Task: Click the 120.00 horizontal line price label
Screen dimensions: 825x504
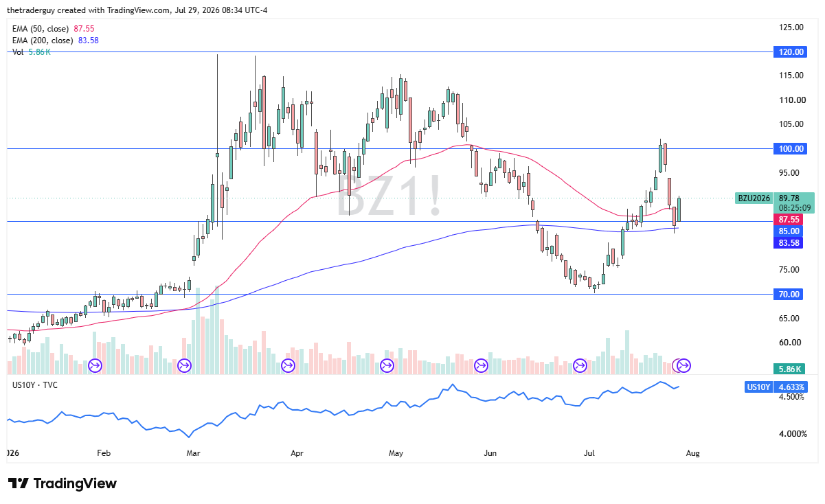Action: tap(791, 52)
